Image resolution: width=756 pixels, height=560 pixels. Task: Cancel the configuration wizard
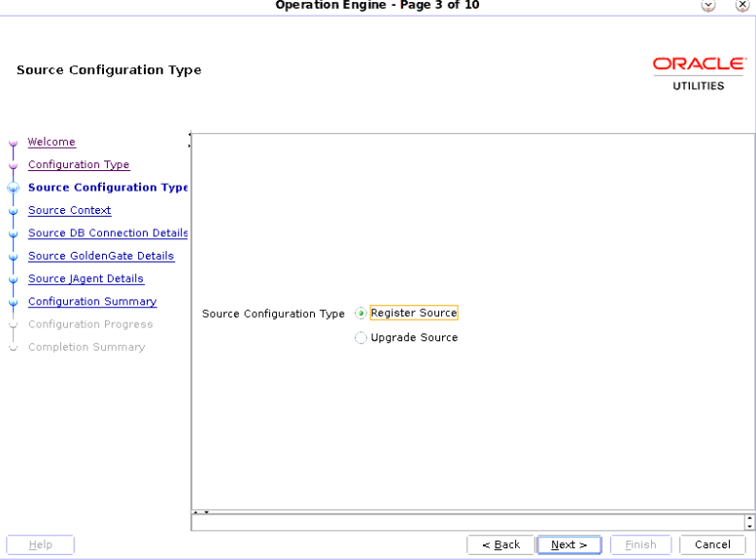[x=712, y=544]
